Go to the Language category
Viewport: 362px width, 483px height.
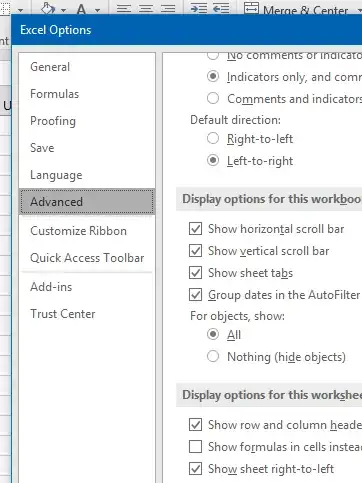[87, 175]
